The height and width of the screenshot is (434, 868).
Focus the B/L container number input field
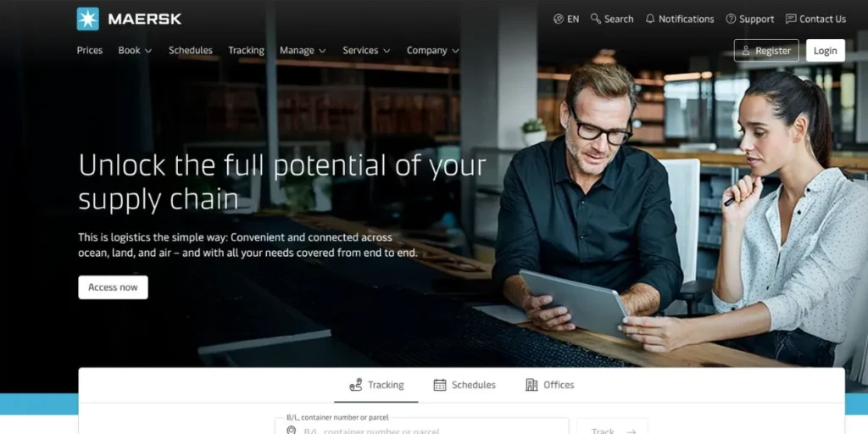[422, 430]
